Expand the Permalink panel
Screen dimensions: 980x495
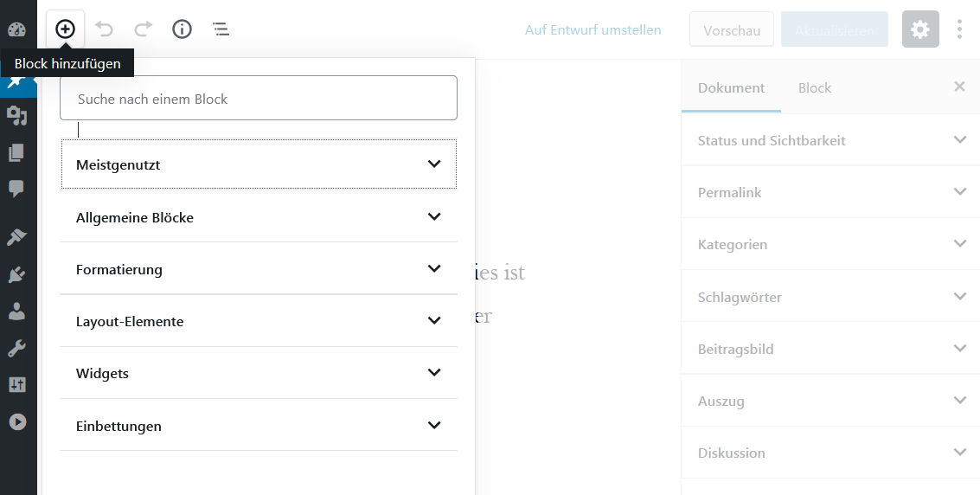pos(830,192)
